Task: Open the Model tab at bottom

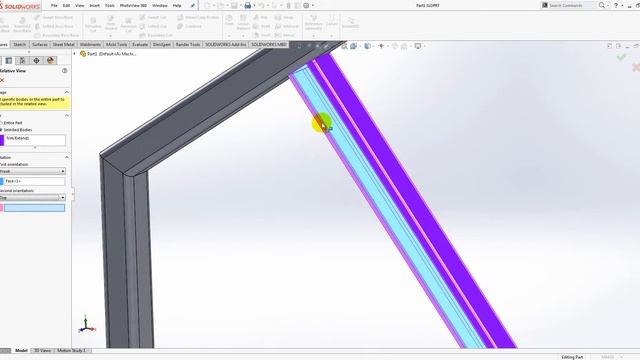Action: (x=21, y=351)
